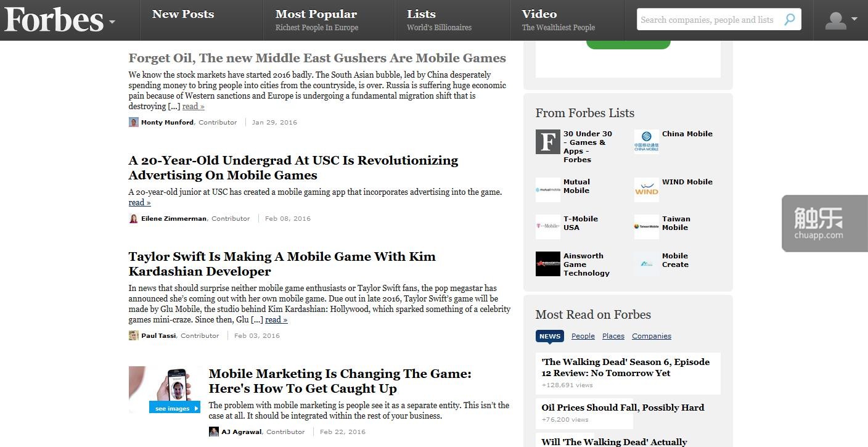Click the T-Mobile logo icon
This screenshot has width=868, height=447.
click(x=547, y=227)
